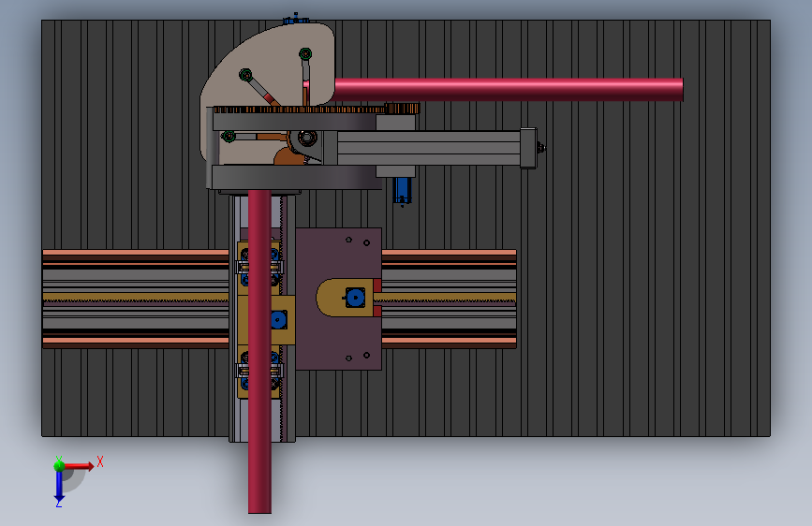Click the red X axis arrow of triad
This screenshot has width=812, height=526.
click(81, 466)
